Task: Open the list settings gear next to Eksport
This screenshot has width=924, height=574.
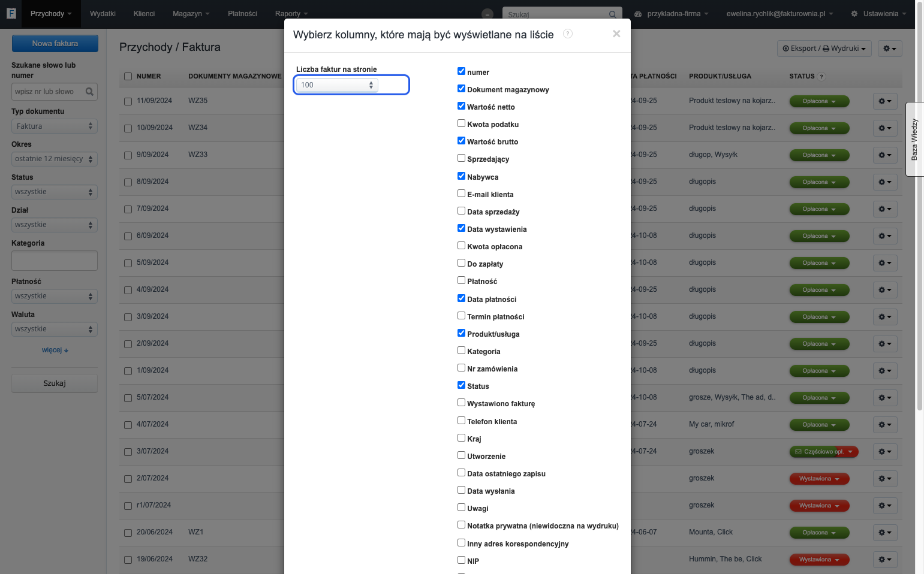Action: 890,49
